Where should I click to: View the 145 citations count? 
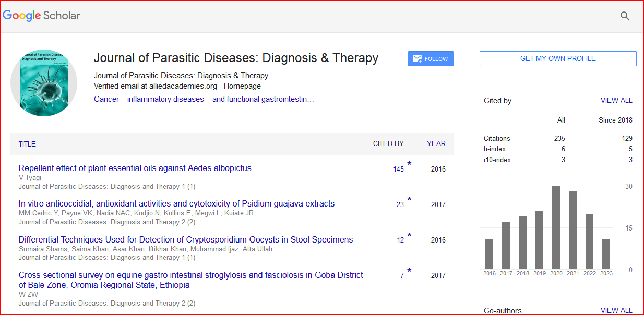click(398, 169)
